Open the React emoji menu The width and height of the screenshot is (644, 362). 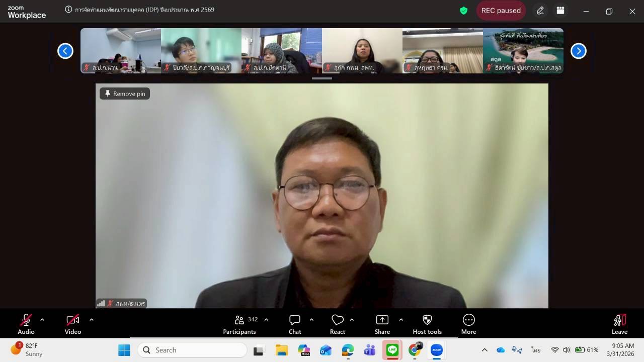pos(337,324)
